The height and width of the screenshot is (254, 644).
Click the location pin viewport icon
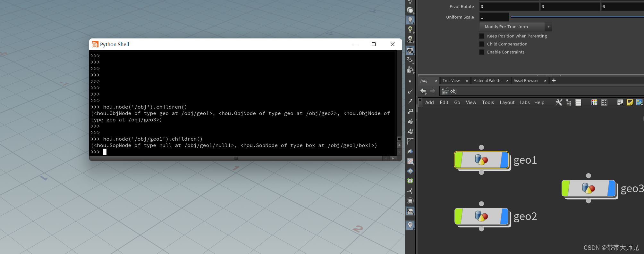coord(410,225)
